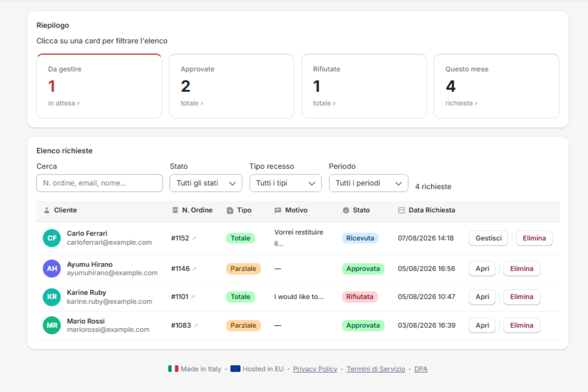Click email karine.ruby@example.com

[x=110, y=301]
